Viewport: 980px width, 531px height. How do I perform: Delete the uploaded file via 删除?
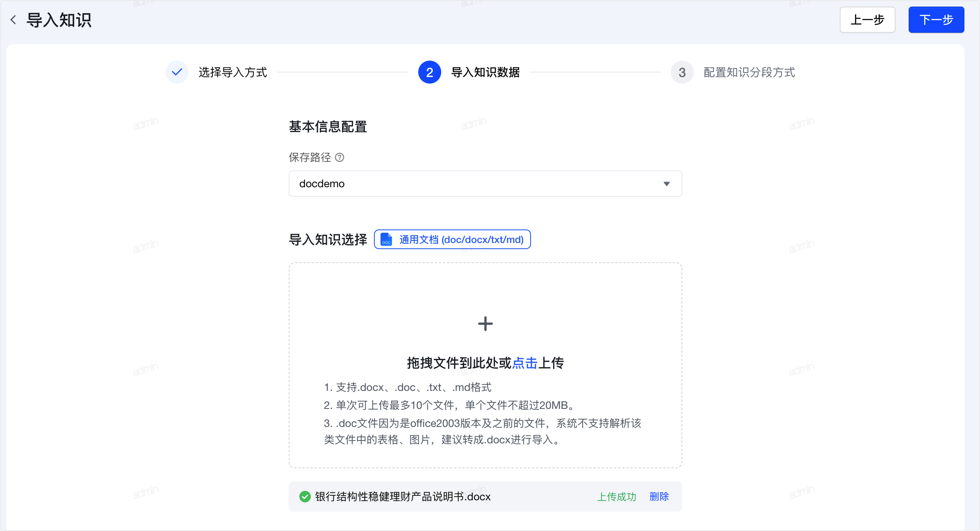pyautogui.click(x=659, y=497)
